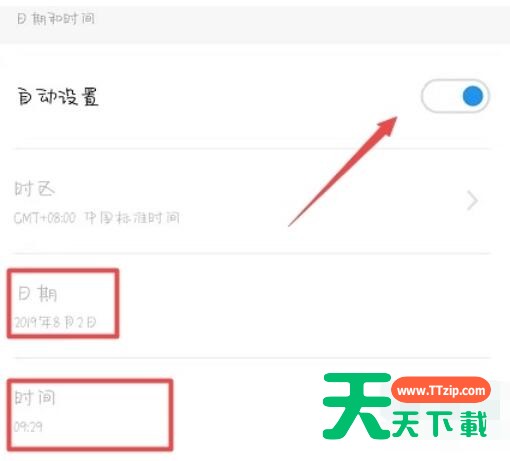Click the 天天下载 green text logo
The image size is (510, 461).
(439, 424)
